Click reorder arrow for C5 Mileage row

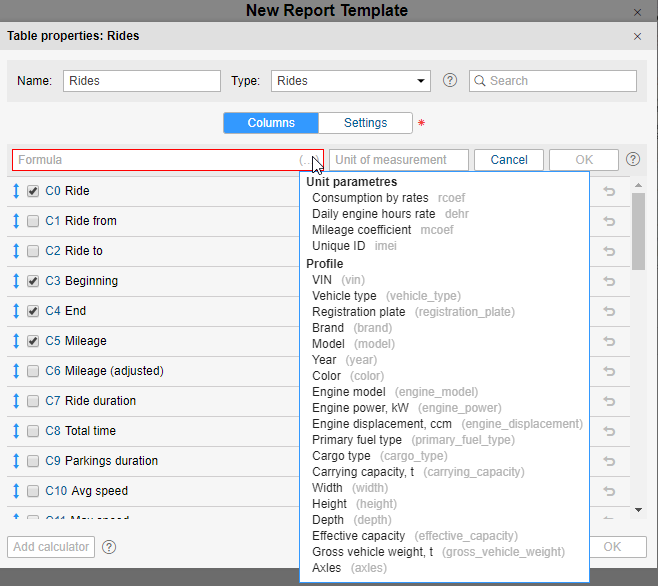click(16, 341)
